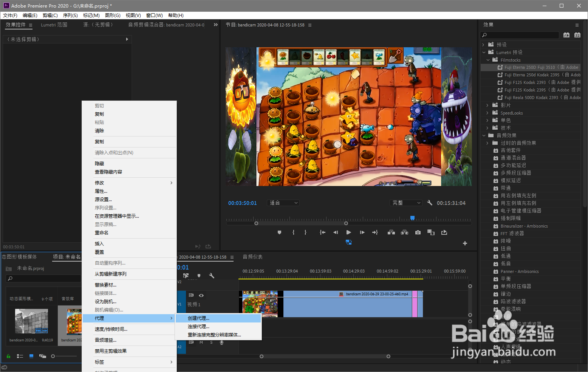Collapse Filmstocks folder
Image resolution: width=588 pixels, height=372 pixels.
pos(488,60)
